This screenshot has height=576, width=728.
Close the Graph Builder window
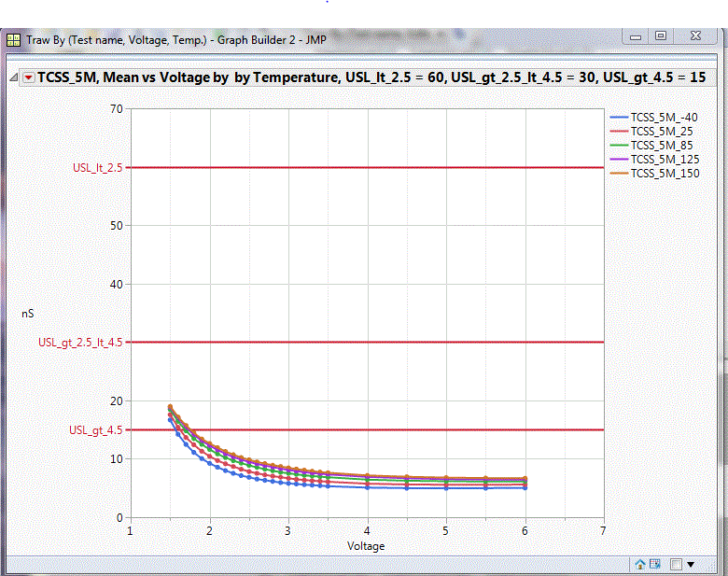click(x=695, y=35)
